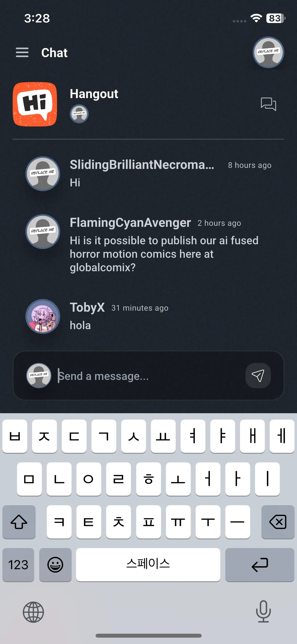This screenshot has height=644, width=297.
Task: Tap the FlamingCyanAvenger username
Action: pos(130,223)
